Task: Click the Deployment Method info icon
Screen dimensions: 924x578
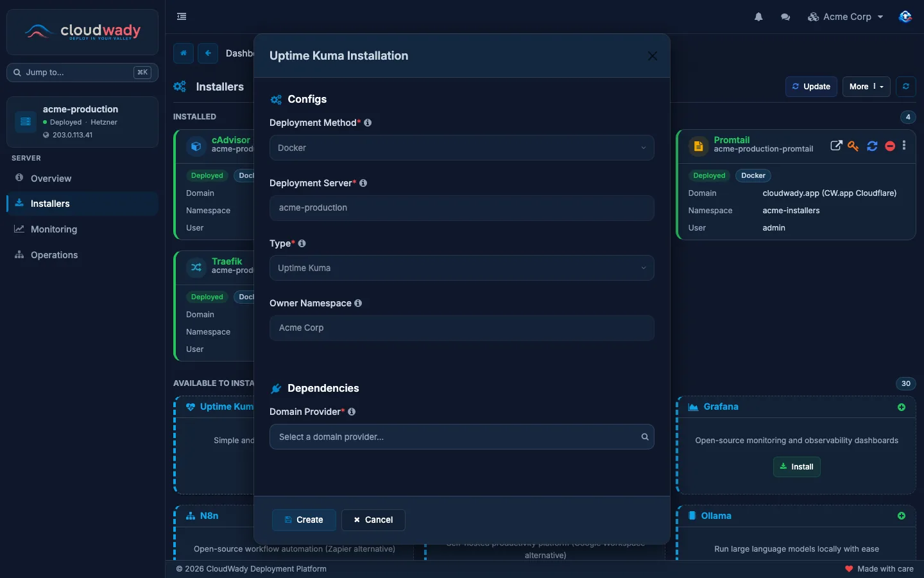Action: pyautogui.click(x=368, y=123)
